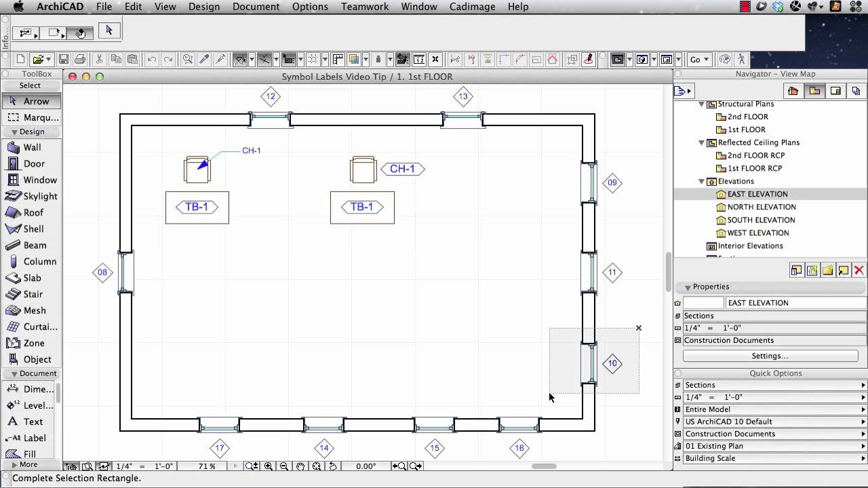868x488 pixels.
Task: Select the Stair tool
Action: [31, 293]
